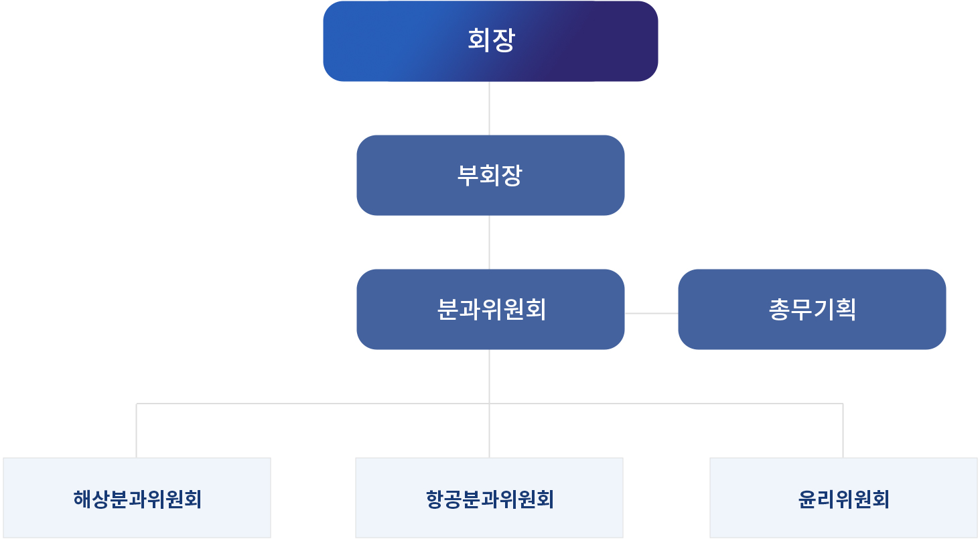
Task: Select the 부회장 node
Action: coord(490,176)
